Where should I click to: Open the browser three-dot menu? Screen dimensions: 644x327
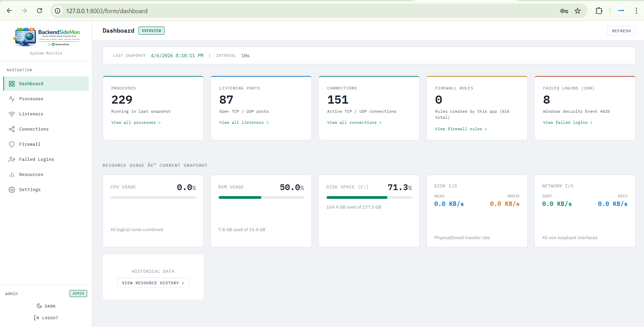click(x=636, y=11)
